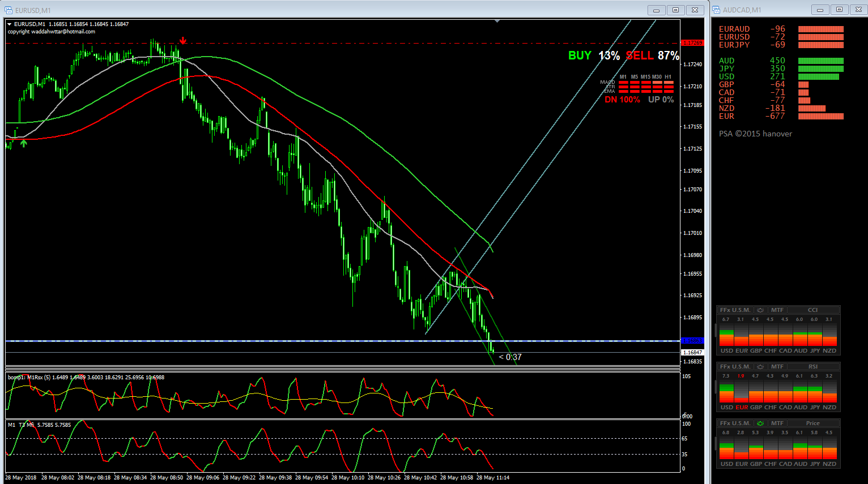Screen dimensions: 868x484
Task: Click the red 1.17269 price label
Action: click(x=692, y=43)
